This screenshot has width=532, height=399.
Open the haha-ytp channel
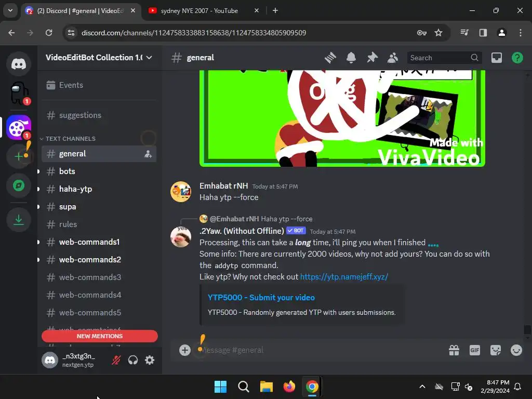click(x=99, y=189)
